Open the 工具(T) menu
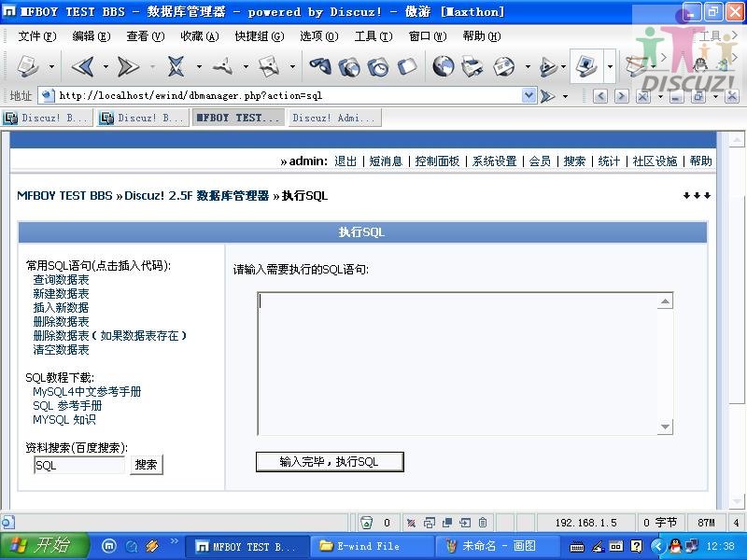 pyautogui.click(x=373, y=36)
